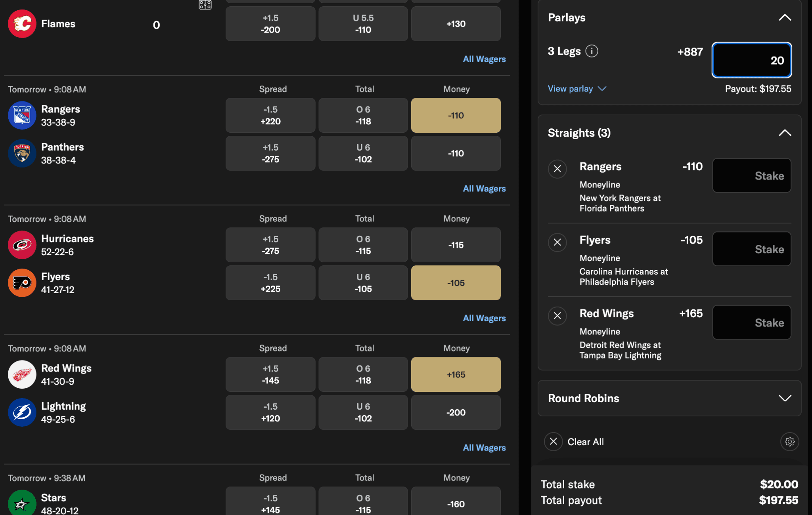Viewport: 812px width, 515px height.
Task: Remove the Flyers Moneyline straight bet
Action: point(557,242)
